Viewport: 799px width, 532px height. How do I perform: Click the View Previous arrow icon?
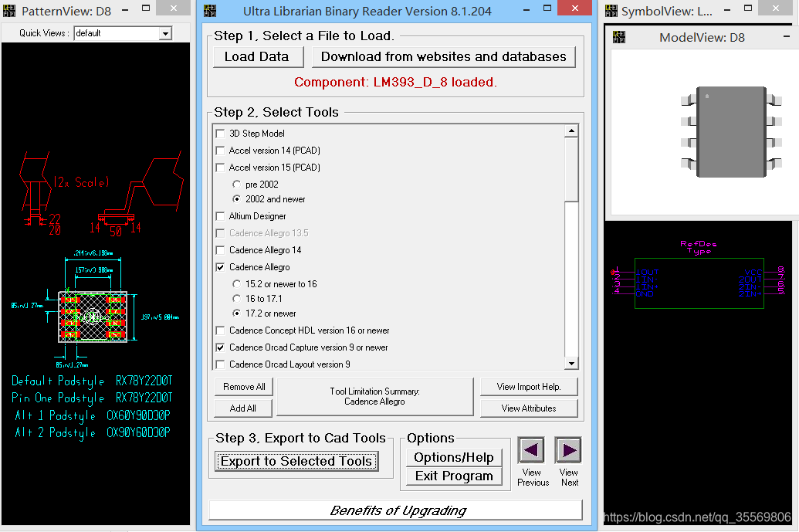pyautogui.click(x=531, y=450)
